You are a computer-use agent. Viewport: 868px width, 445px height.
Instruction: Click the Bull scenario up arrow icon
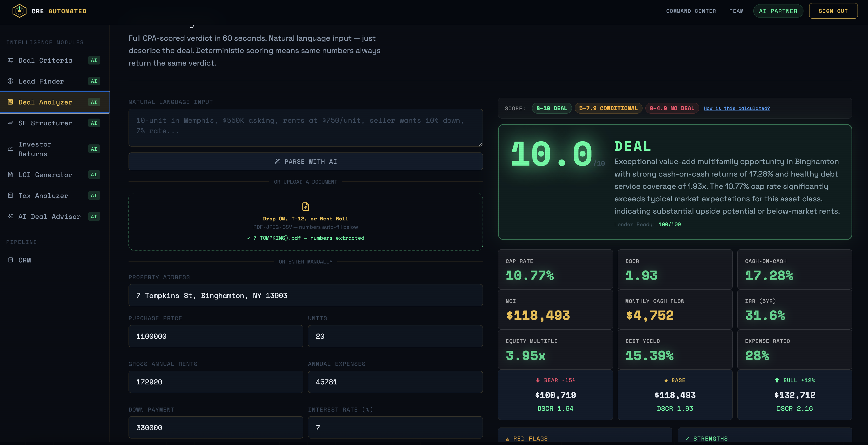(777, 380)
